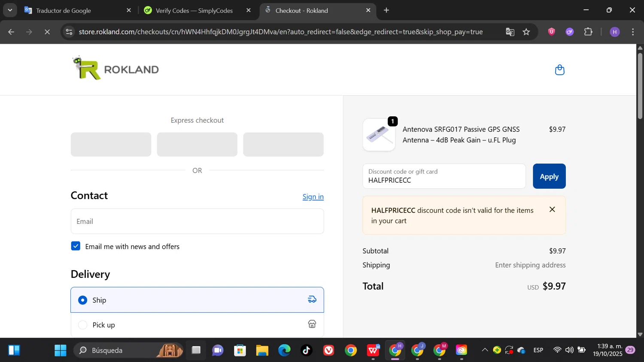Click the Enter shipping address text
Screen dimensions: 644x362
[x=530, y=265]
